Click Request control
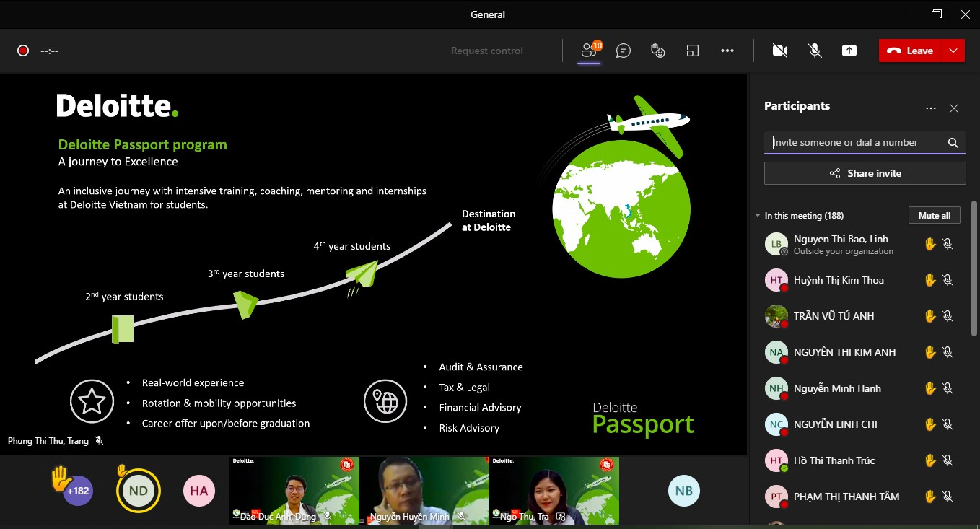 coord(487,51)
